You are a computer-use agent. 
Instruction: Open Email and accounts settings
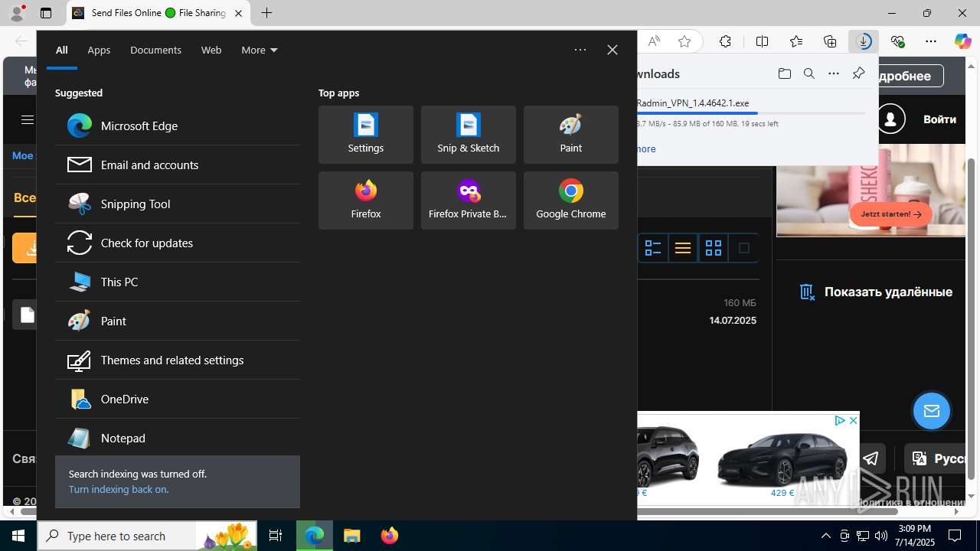[x=178, y=165]
